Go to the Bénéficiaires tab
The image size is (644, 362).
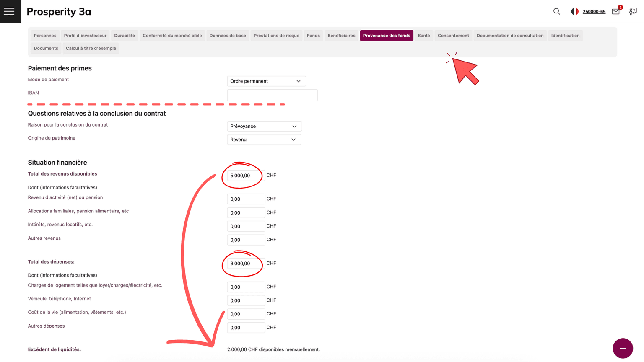click(341, 36)
